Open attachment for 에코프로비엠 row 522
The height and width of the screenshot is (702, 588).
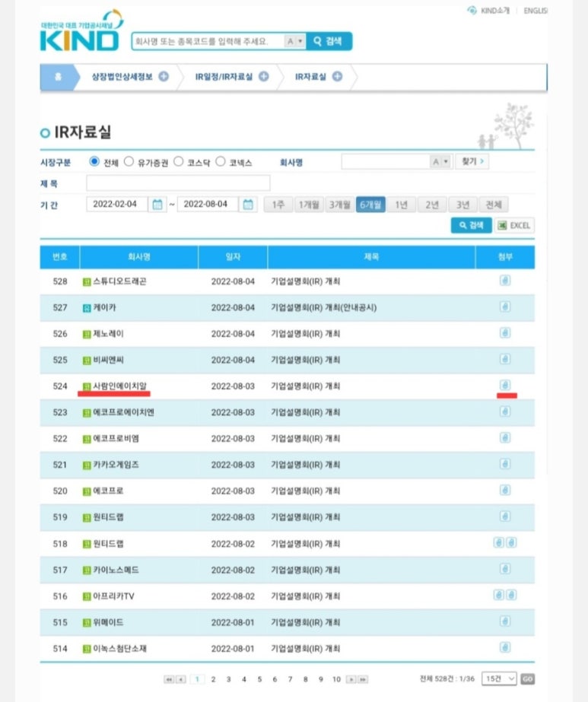(x=504, y=438)
